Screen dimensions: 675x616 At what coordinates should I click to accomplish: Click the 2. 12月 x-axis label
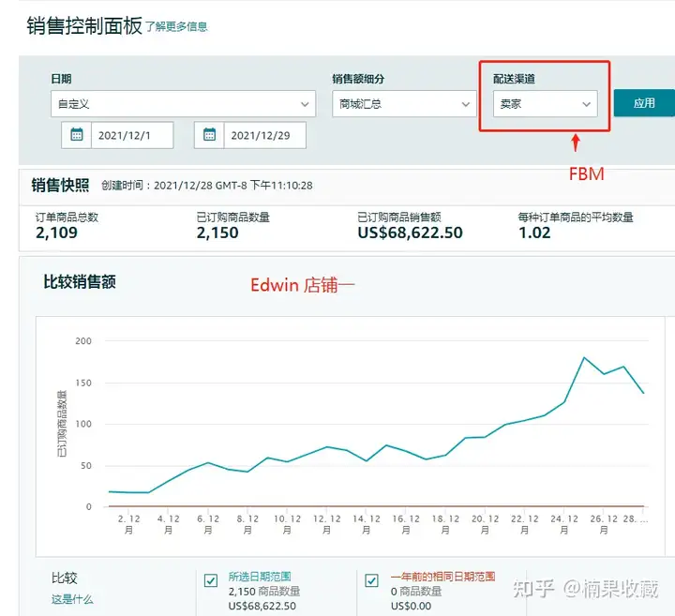coord(128,524)
